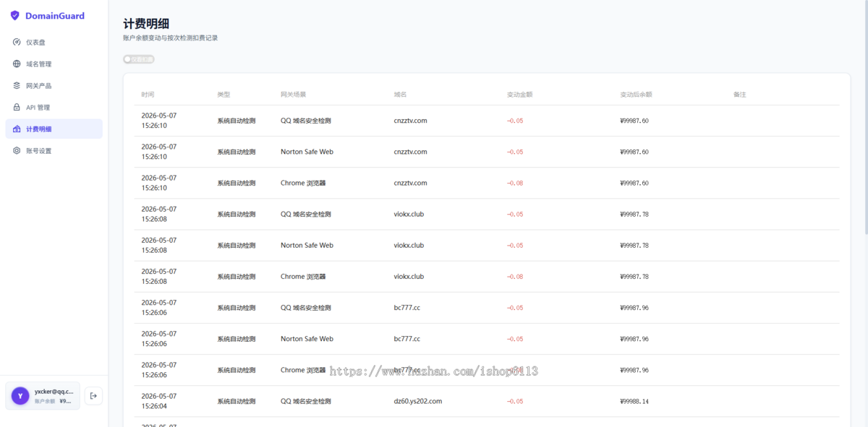Click -0.08 in the cnzztv.com Chrome row
Viewport: 868px width, 427px height.
(515, 183)
